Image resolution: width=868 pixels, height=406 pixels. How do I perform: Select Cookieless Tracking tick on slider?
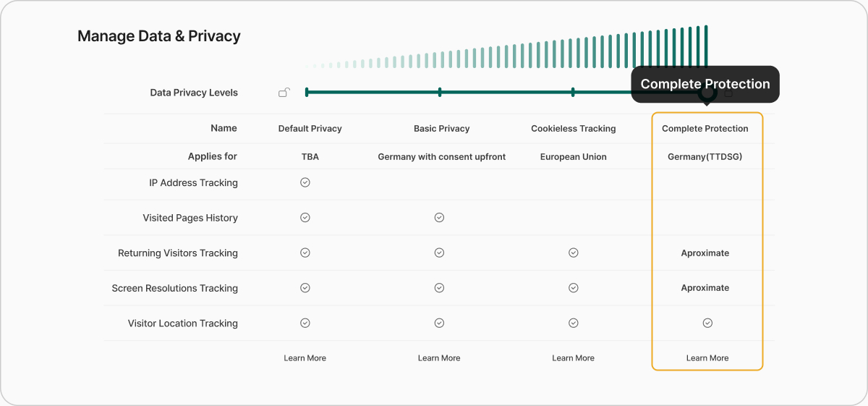pyautogui.click(x=573, y=92)
